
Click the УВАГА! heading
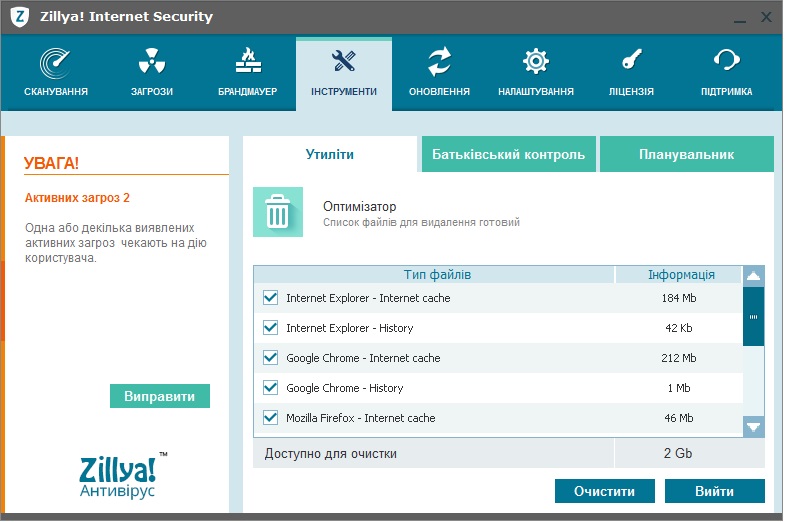point(51,163)
